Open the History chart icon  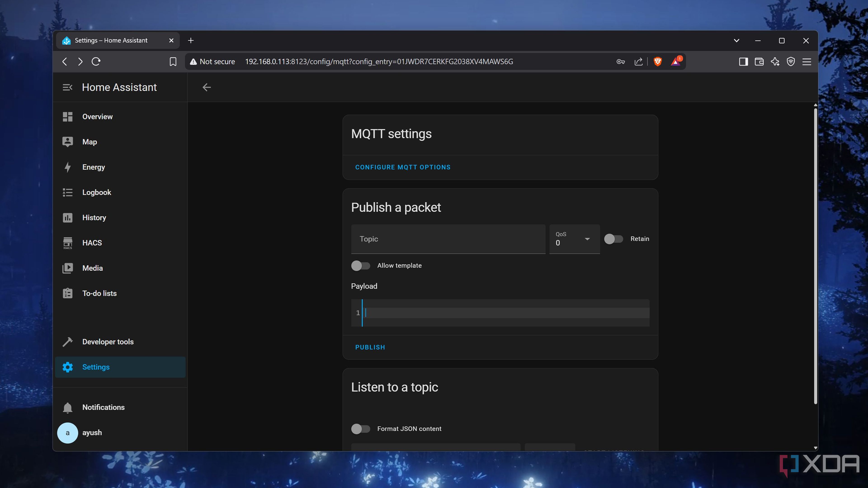pos(67,218)
